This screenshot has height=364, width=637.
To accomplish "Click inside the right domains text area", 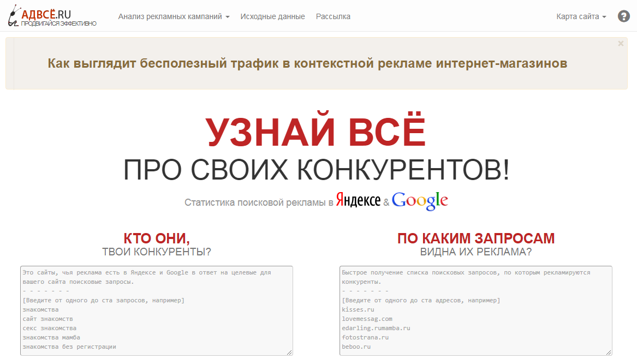I will tap(474, 311).
